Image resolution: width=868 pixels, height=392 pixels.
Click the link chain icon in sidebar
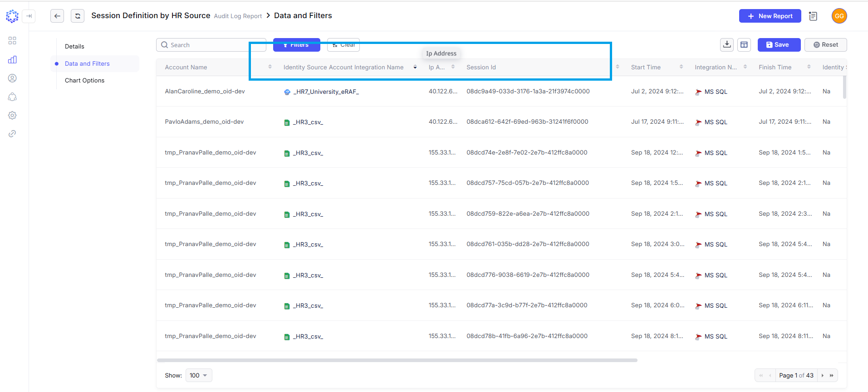click(x=12, y=134)
